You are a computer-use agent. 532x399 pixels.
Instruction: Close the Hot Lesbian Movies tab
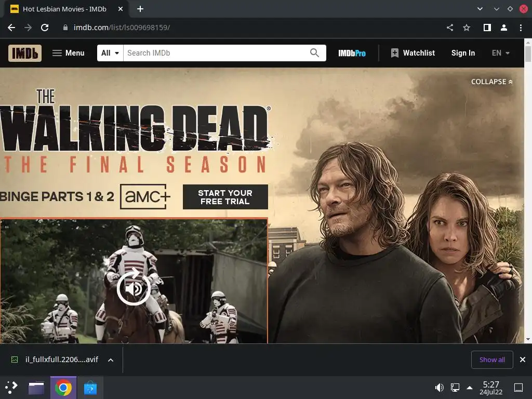pos(121,9)
